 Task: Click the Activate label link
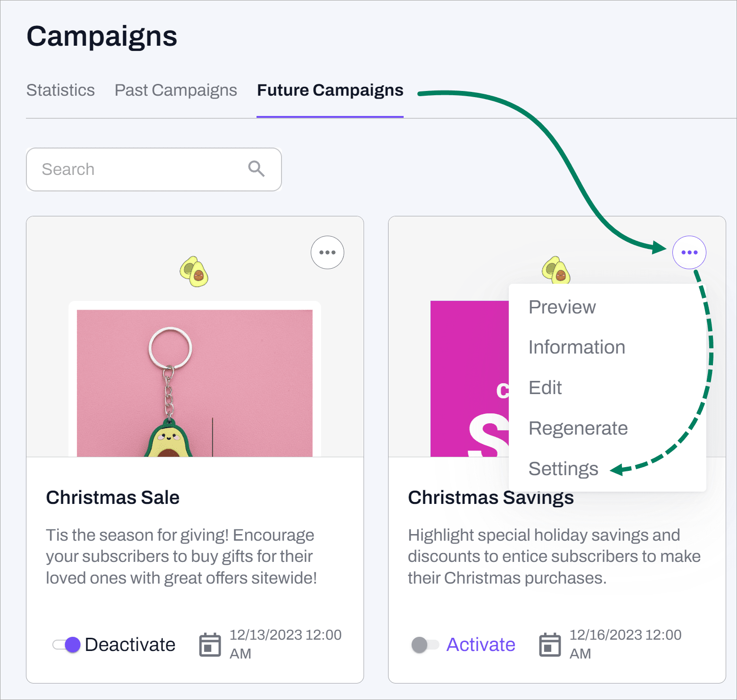coord(480,644)
